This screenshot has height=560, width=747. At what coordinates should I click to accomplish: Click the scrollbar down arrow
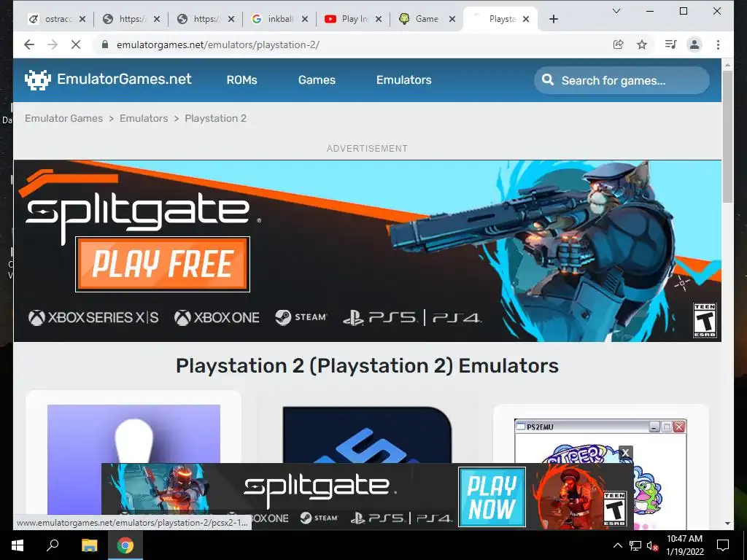[727, 524]
